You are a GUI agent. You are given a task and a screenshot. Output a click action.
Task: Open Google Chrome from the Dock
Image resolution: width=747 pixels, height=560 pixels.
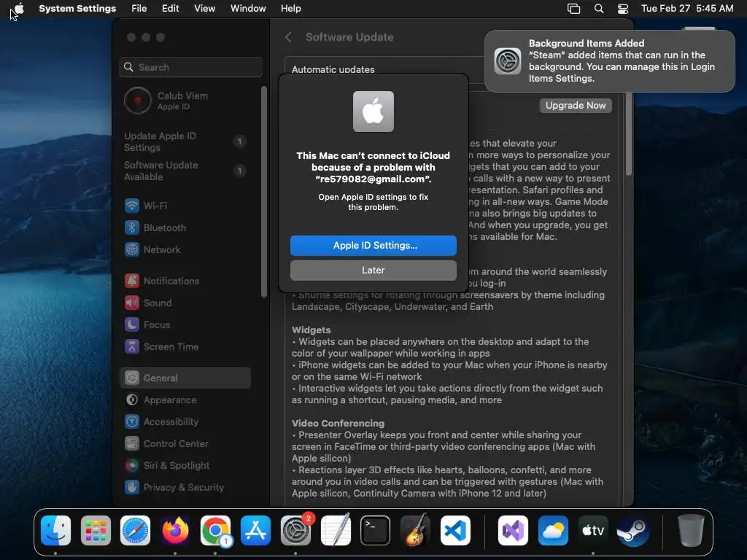coord(215,531)
